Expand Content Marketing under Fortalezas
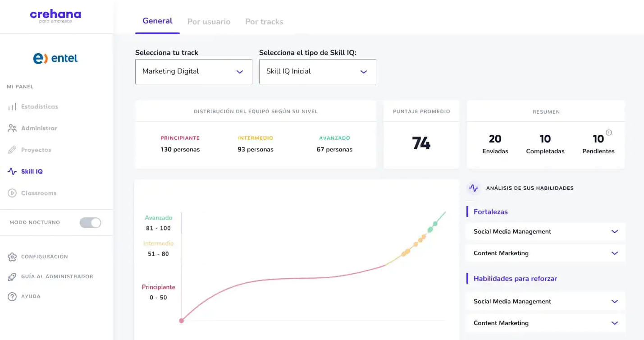This screenshot has height=340, width=644. coord(614,253)
